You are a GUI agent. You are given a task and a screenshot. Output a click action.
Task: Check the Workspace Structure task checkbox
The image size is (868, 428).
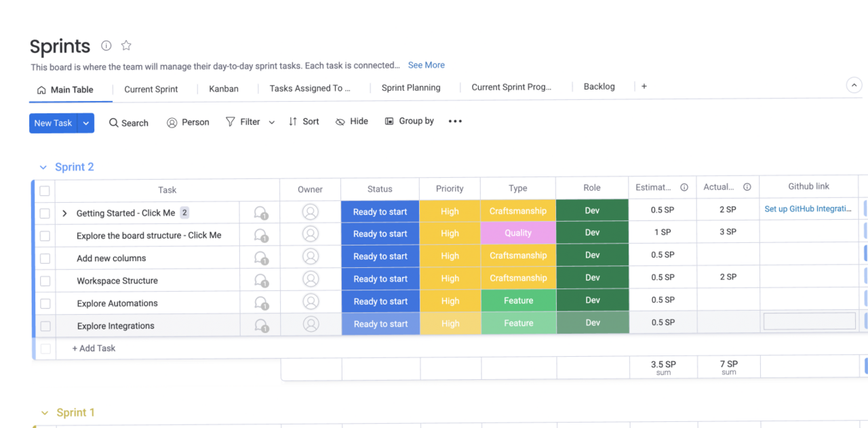coord(45,281)
